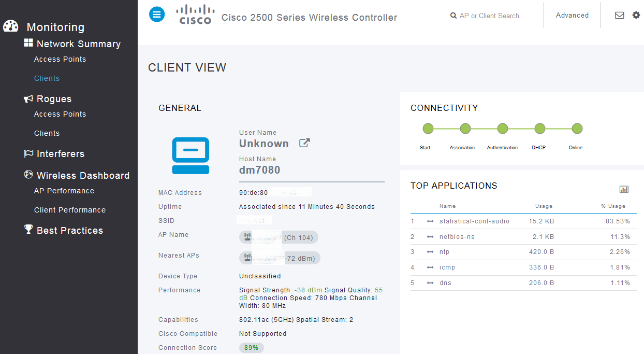Click the Top Applications chart icon

coord(624,189)
